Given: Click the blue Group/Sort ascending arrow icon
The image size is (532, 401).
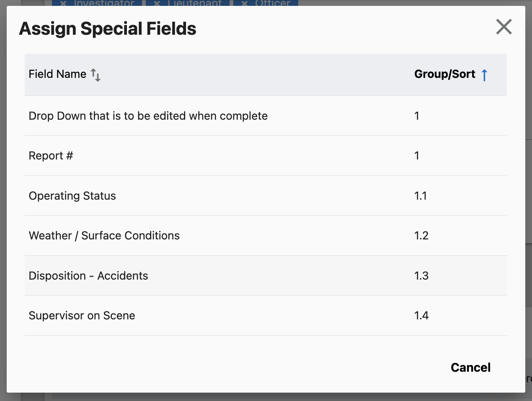Looking at the screenshot, I should tap(485, 74).
